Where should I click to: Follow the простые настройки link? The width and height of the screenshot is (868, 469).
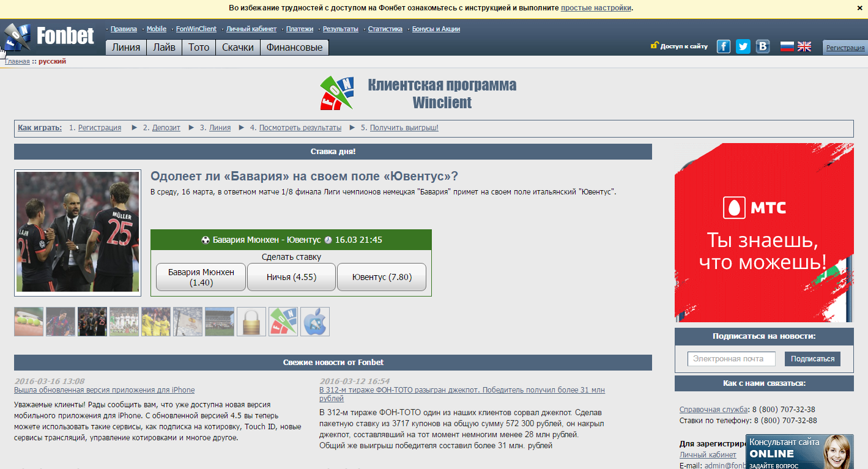coord(596,8)
